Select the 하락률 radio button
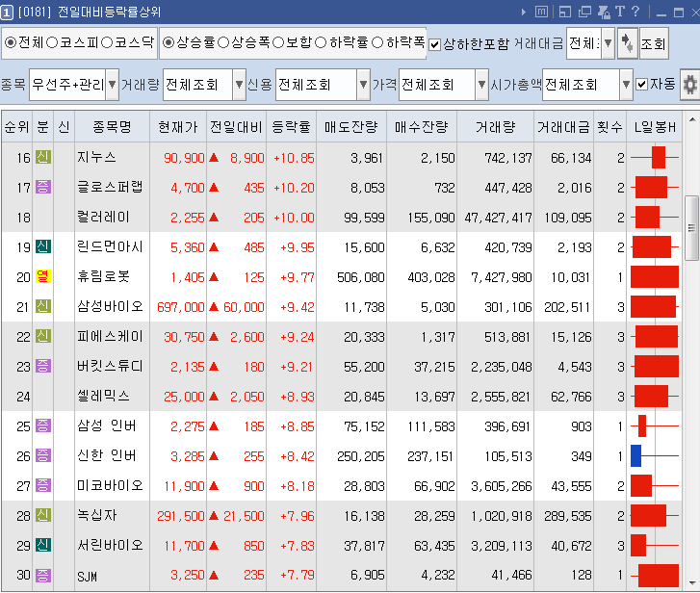 tap(321, 42)
